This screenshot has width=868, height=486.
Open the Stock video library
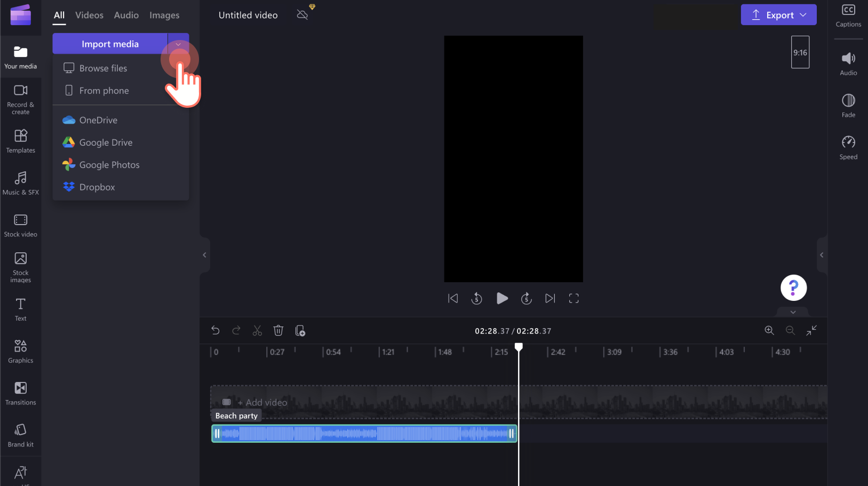pos(20,226)
